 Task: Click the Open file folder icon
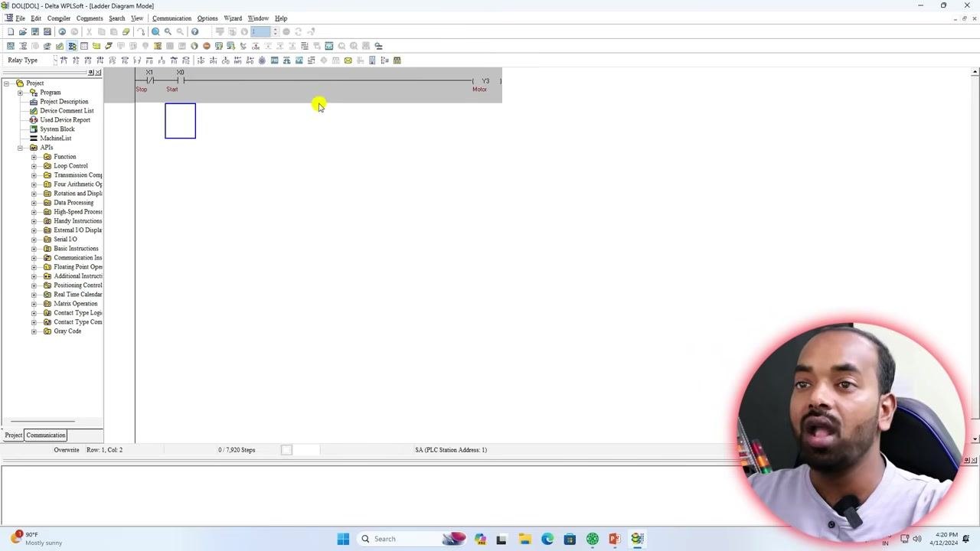coord(23,31)
